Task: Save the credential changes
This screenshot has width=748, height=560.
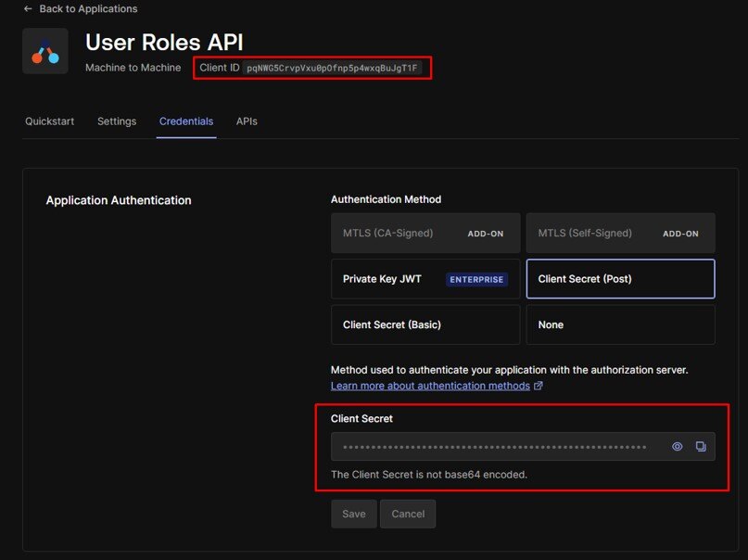Action: point(354,514)
